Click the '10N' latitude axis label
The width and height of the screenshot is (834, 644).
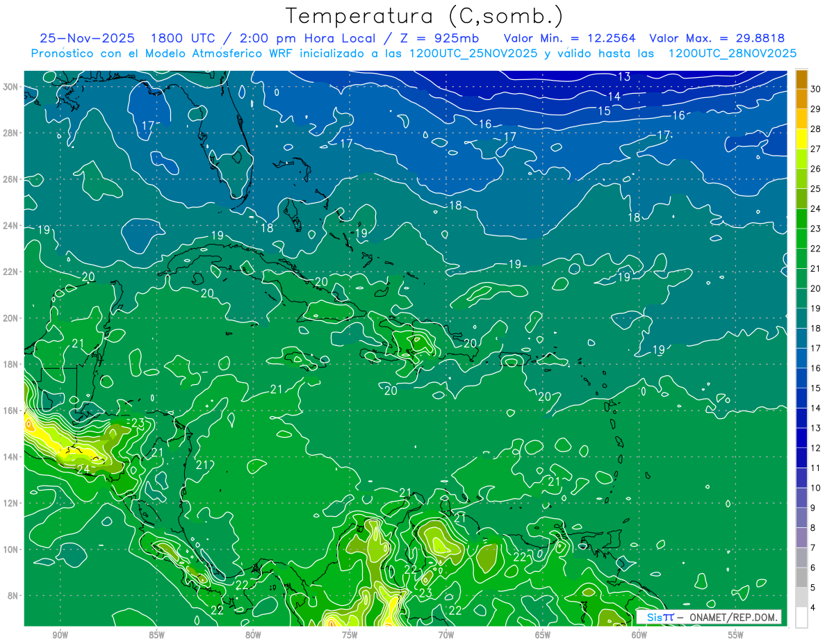tap(12, 550)
